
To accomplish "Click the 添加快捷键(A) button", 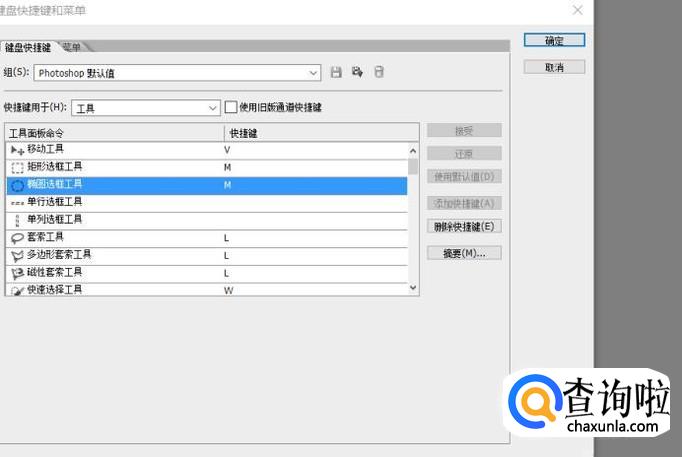I will 464,203.
